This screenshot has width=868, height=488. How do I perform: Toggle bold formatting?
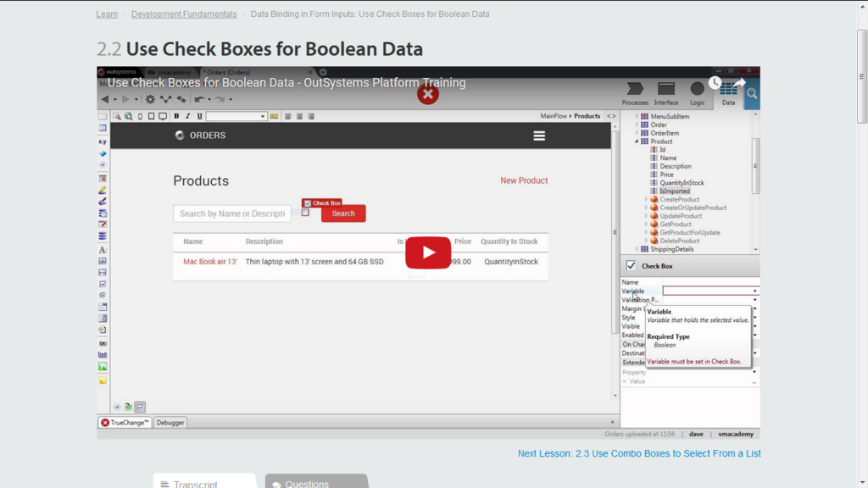(x=176, y=116)
